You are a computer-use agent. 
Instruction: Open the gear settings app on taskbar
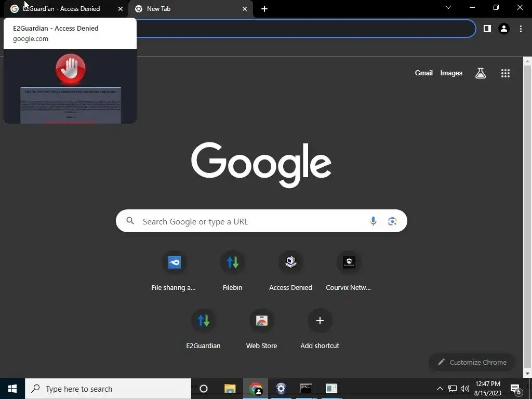tap(281, 389)
